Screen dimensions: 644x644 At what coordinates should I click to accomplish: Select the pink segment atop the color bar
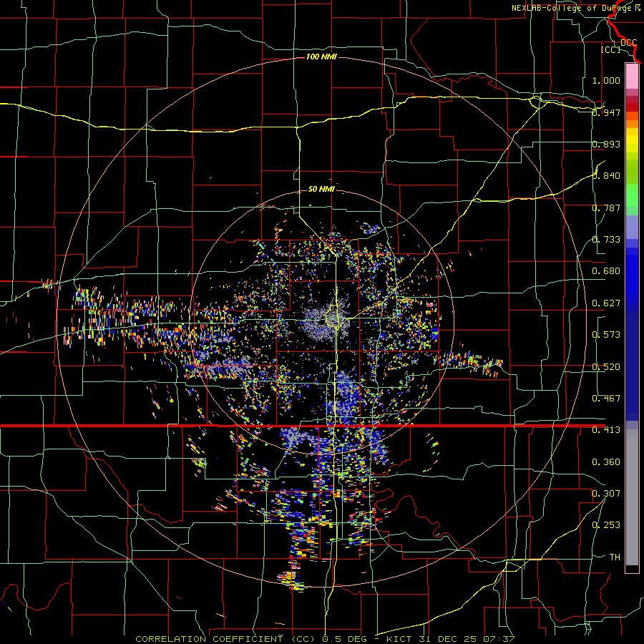coord(632,77)
